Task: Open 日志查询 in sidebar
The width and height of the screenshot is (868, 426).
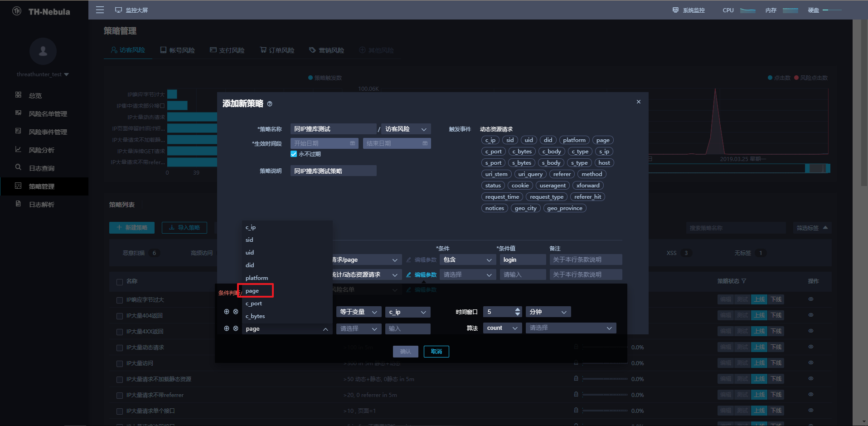Action: coord(41,168)
